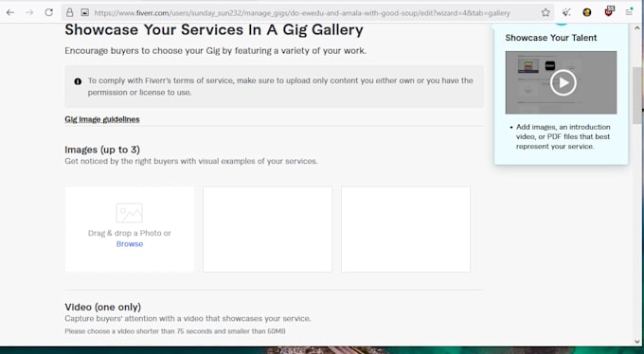Click the page scrollbar down arrow
Screen dimensions: 644x354
point(637,342)
